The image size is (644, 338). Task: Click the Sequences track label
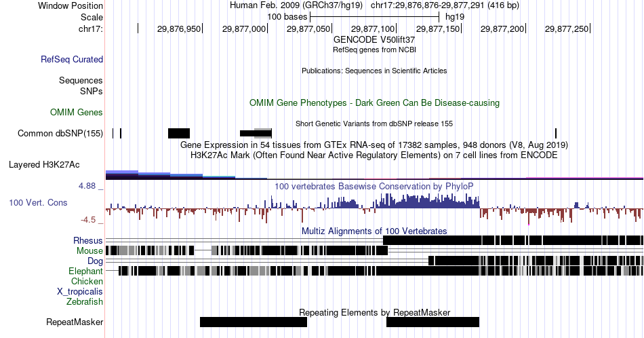coord(81,80)
